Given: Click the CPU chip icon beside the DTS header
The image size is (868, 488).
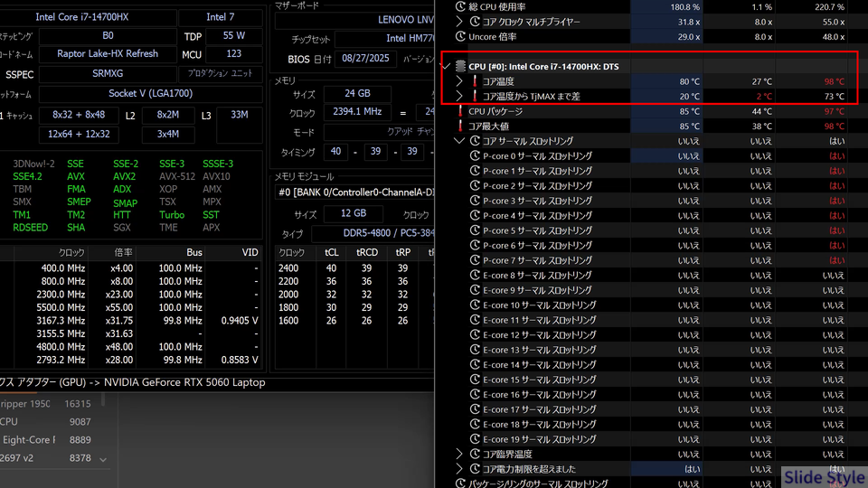Looking at the screenshot, I should [x=460, y=67].
